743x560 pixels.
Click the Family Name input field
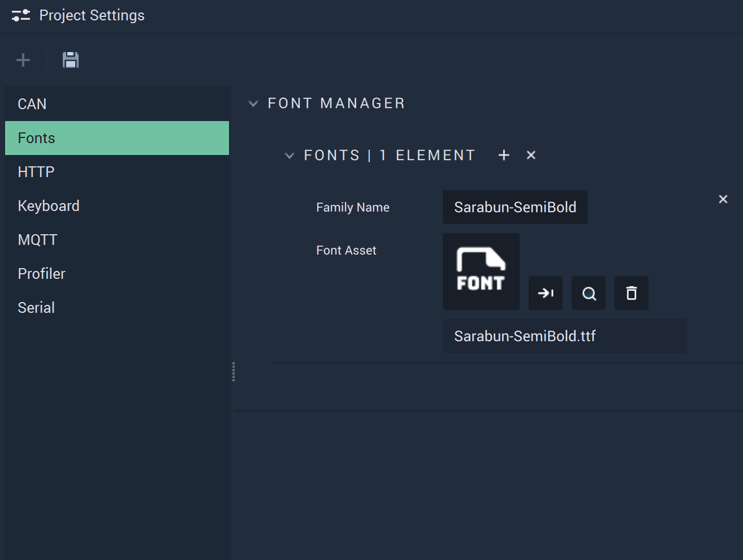click(515, 207)
